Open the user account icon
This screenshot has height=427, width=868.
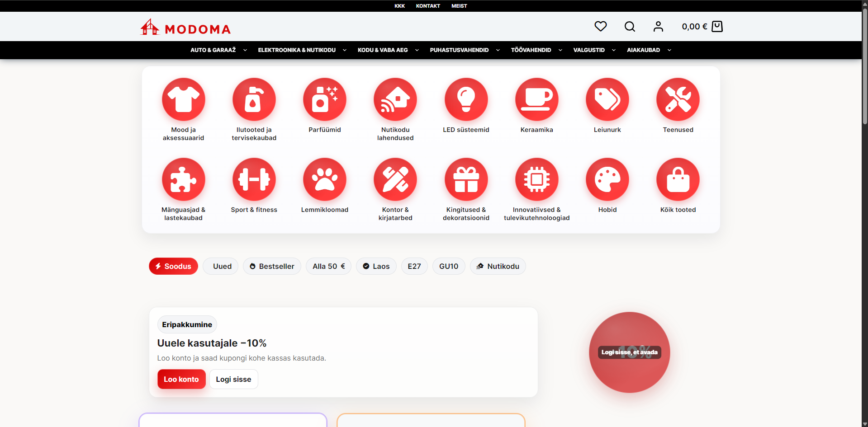tap(658, 27)
